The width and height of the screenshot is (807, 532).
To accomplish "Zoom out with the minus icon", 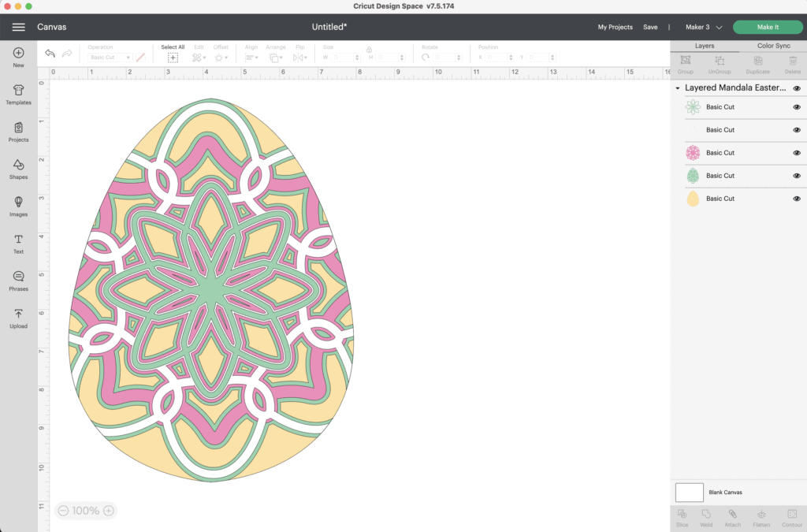I will click(63, 511).
